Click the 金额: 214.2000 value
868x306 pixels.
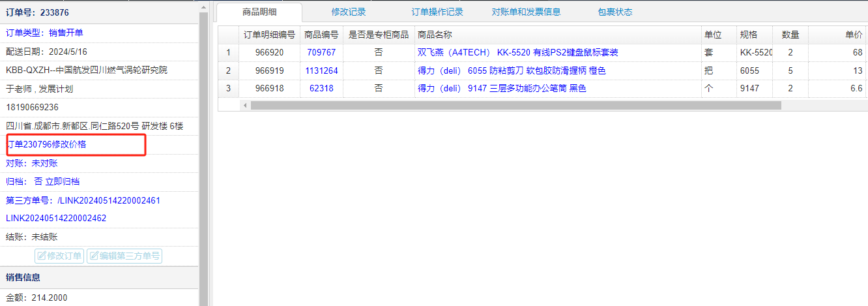point(36,298)
